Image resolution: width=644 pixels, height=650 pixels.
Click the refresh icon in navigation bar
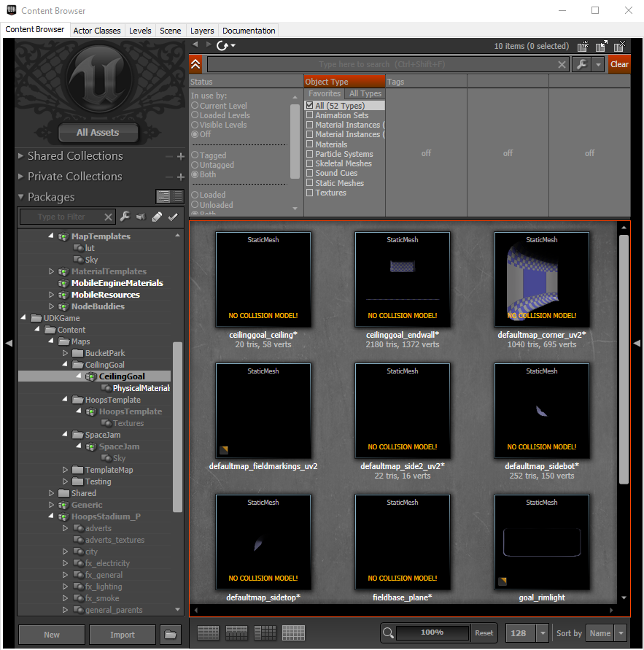(221, 45)
